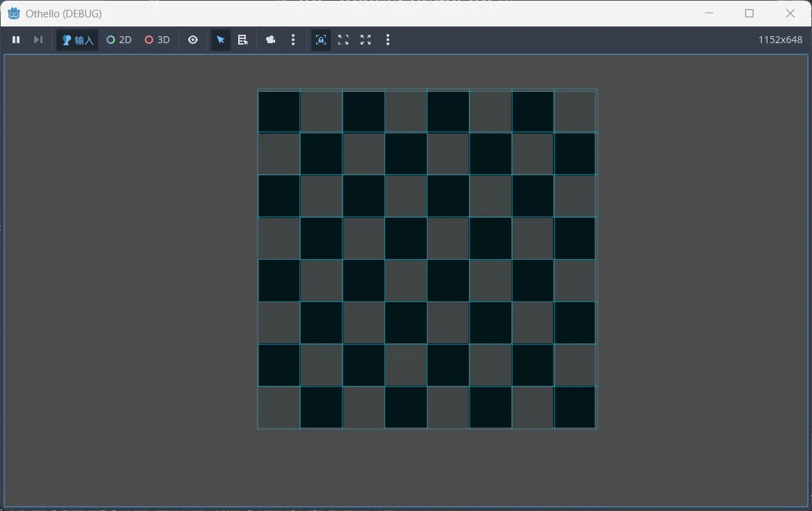Image resolution: width=812 pixels, height=511 pixels.
Task: Open the embed options three-dot menu
Action: click(x=388, y=40)
